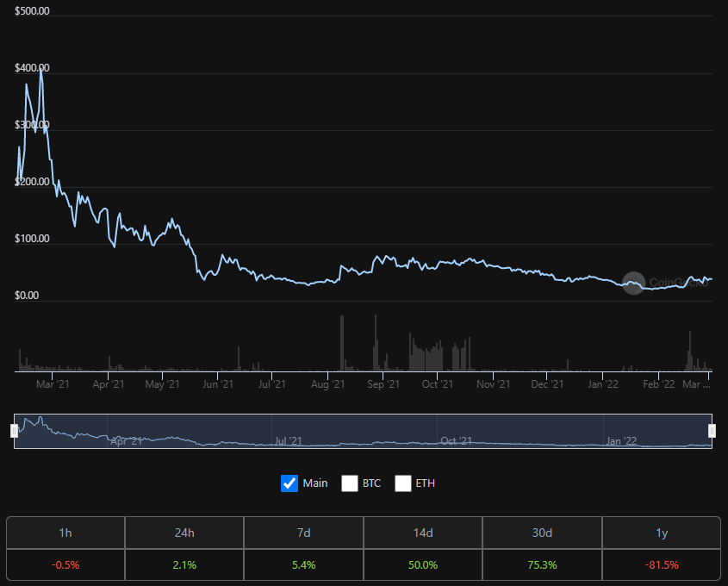Click the 14d column header
Viewport: 728px width, 586px height.
423,533
